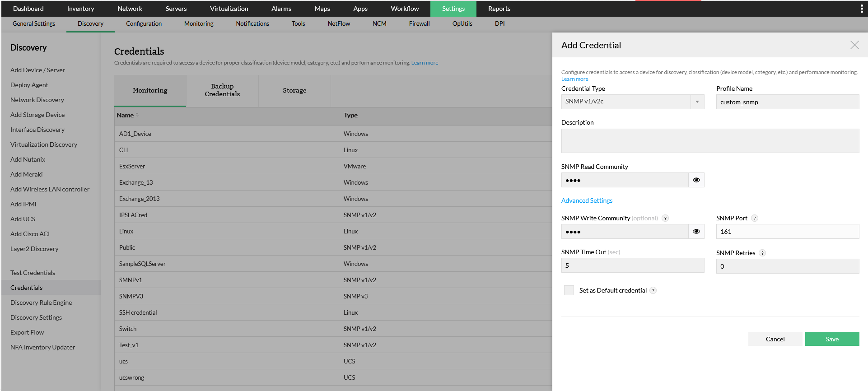Click help icon for Set as Default credential
Screen dimensions: 868x391
click(653, 291)
